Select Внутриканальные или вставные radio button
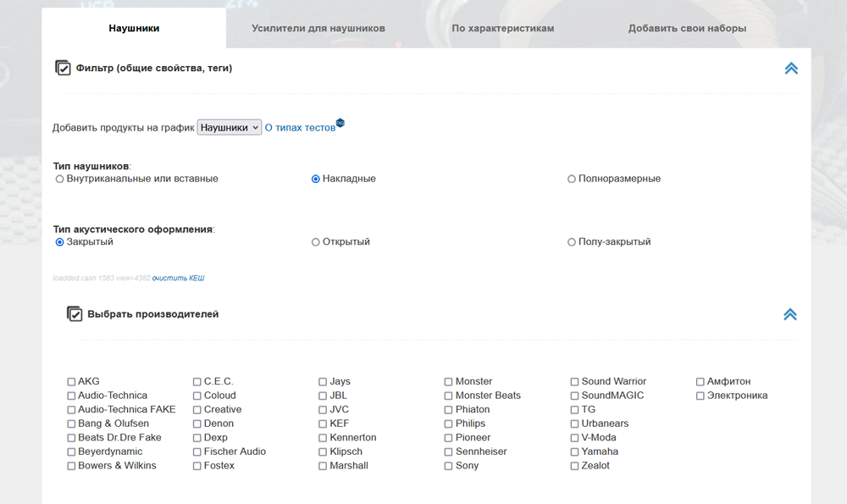847x504 pixels. tap(59, 179)
